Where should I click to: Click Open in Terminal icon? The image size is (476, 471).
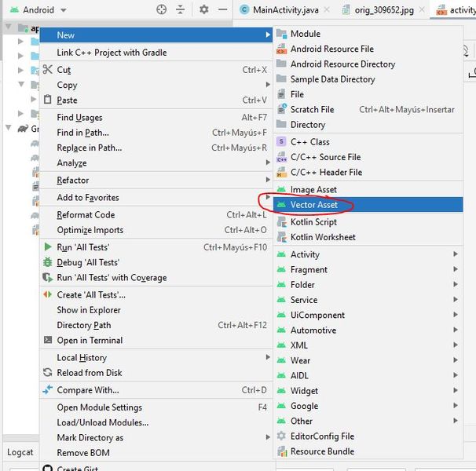pyautogui.click(x=48, y=340)
